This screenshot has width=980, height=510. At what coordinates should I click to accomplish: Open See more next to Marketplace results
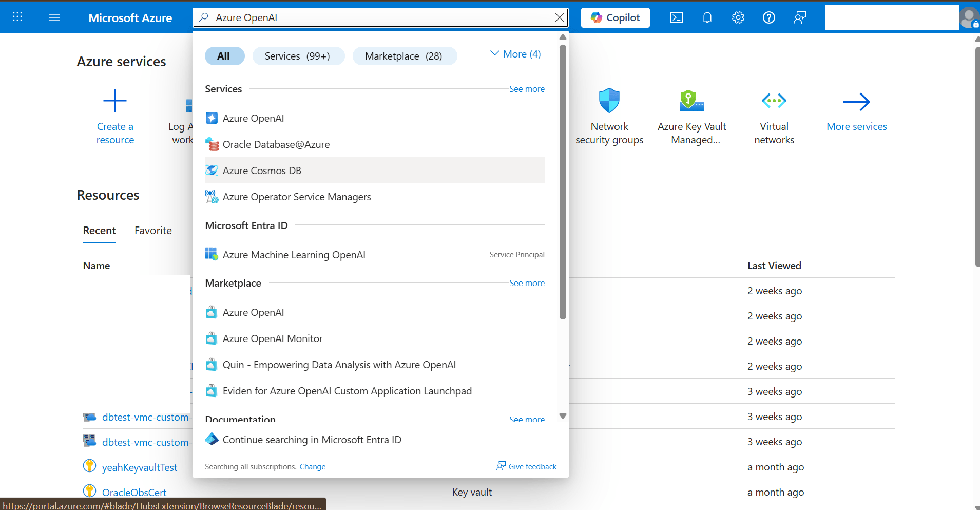click(x=527, y=283)
